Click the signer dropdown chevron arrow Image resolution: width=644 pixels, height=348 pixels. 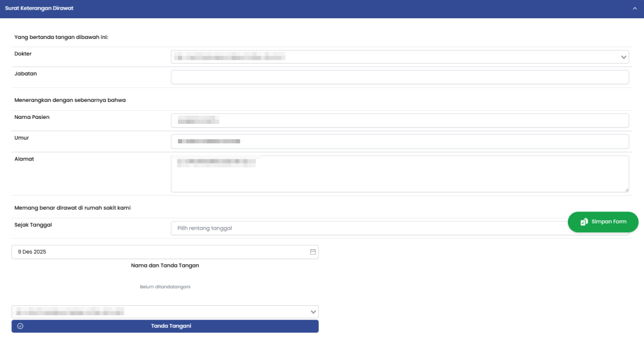pyautogui.click(x=313, y=312)
